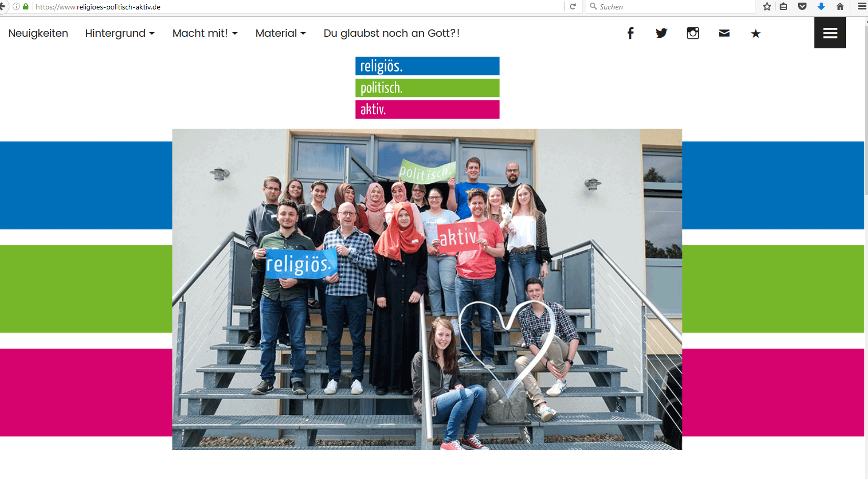The image size is (868, 479).
Task: Reload the page with refresh icon
Action: click(573, 6)
